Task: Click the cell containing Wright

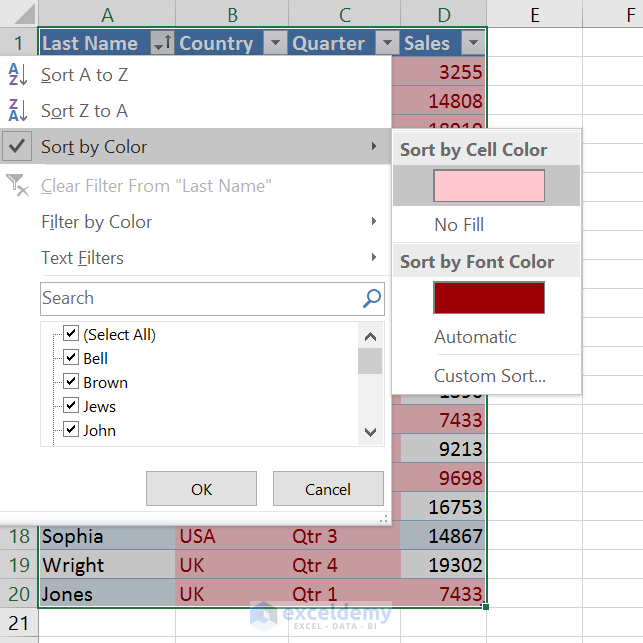Action: 107,565
